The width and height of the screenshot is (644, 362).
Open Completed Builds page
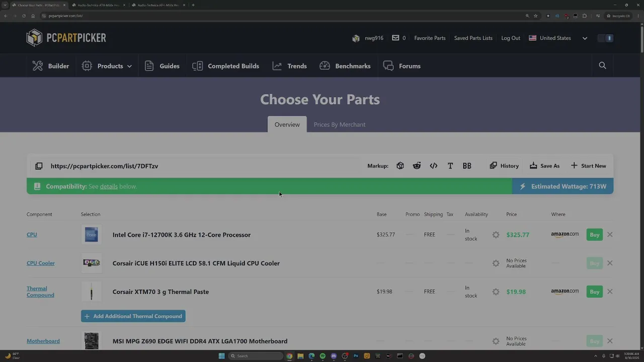click(x=226, y=66)
